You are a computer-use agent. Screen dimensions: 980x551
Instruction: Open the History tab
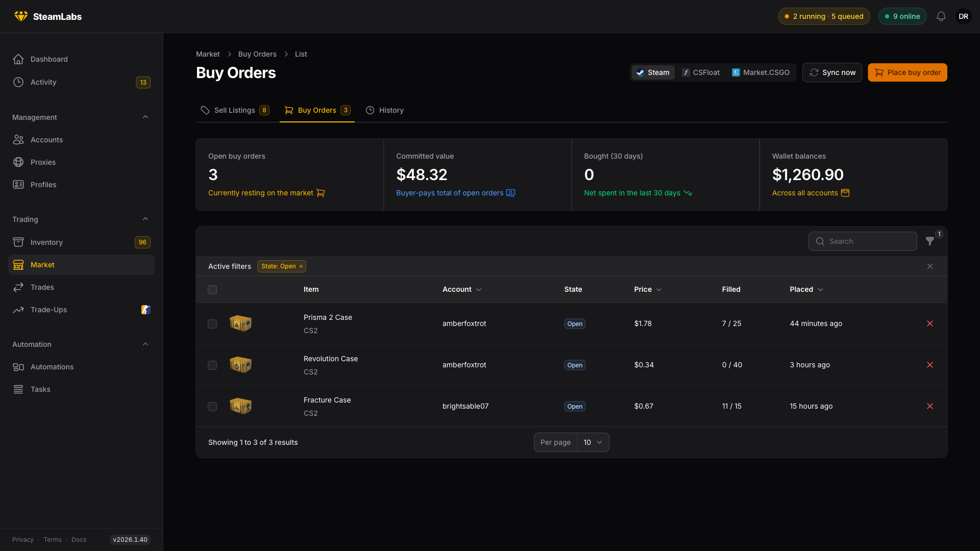(384, 110)
